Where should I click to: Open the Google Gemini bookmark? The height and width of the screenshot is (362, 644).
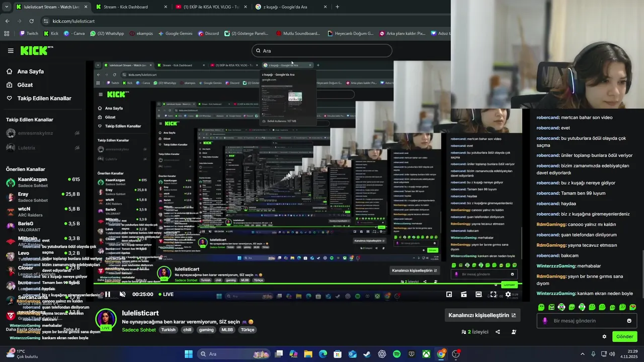tap(175, 34)
